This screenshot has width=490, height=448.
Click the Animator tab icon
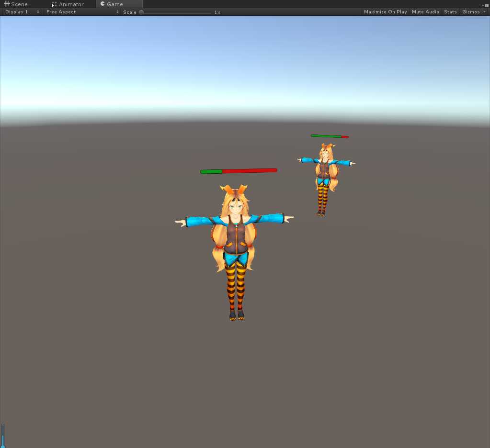55,4
